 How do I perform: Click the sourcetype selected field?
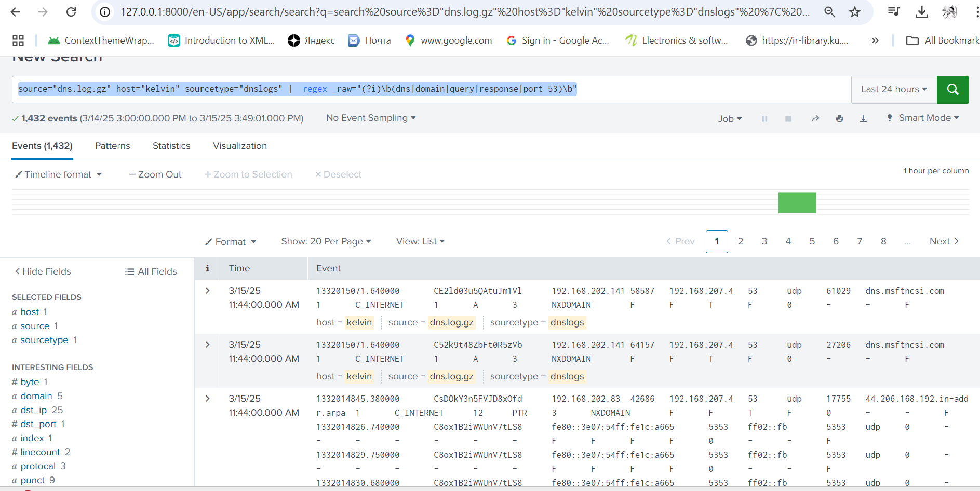point(44,340)
